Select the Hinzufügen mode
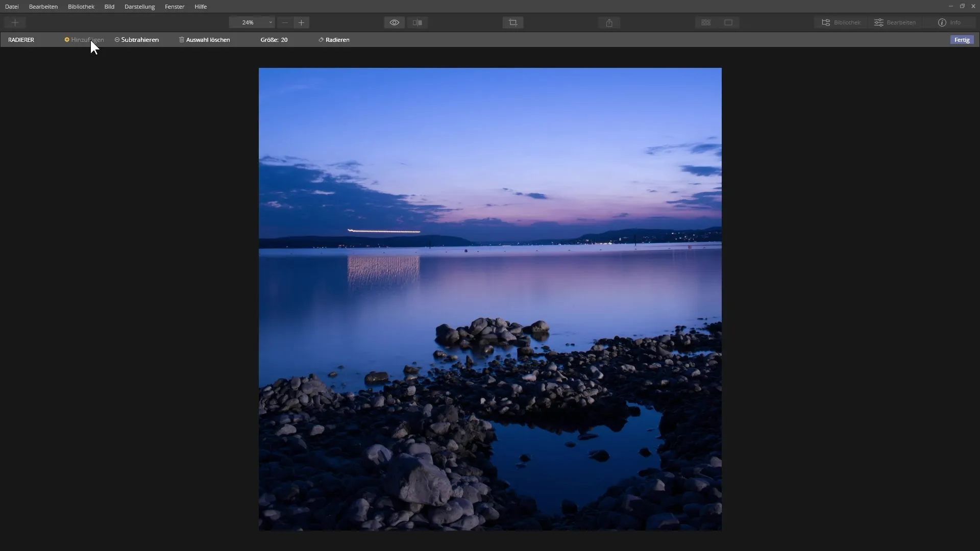 (84, 40)
